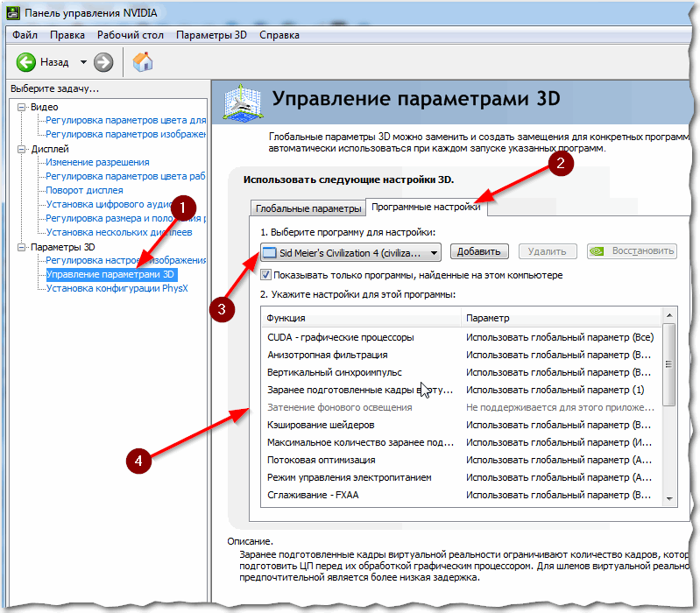Click the Добавить button
Viewport: 700px width, 613px height.
point(478,251)
